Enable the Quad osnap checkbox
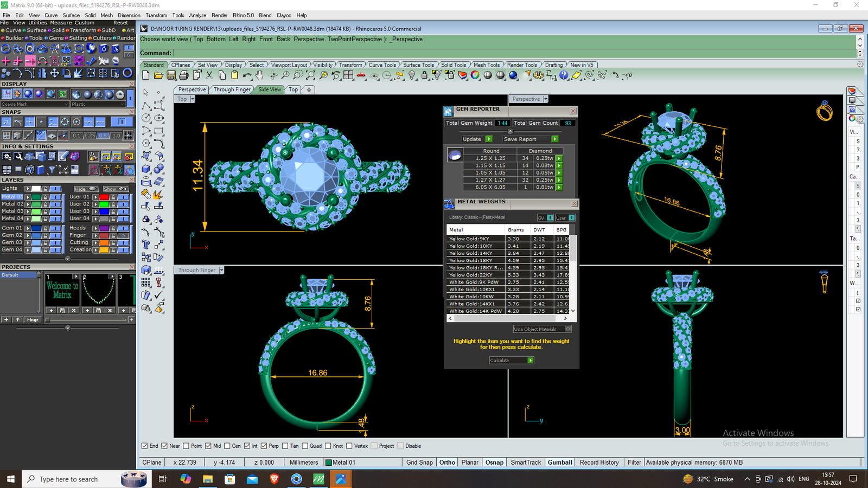Viewport: 868px width, 488px height. (305, 446)
